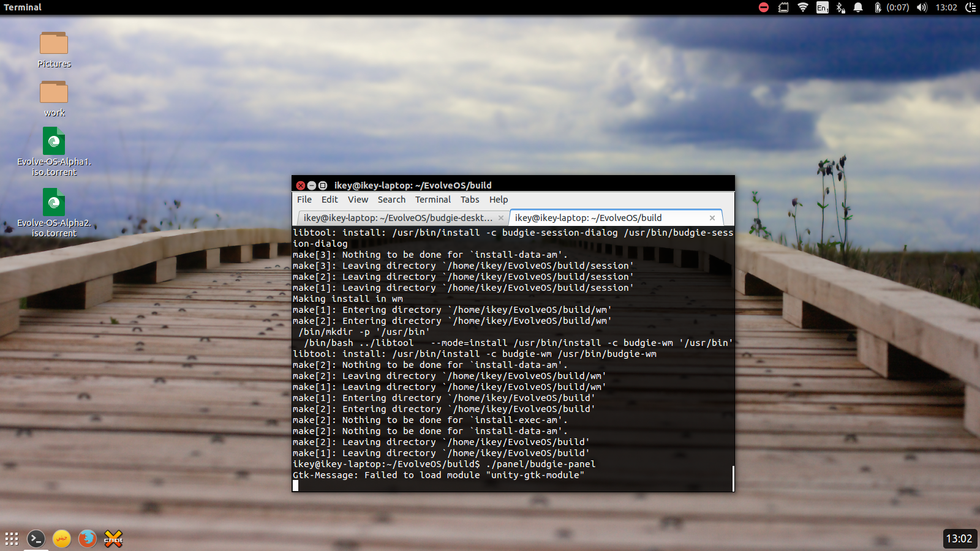Open the memory card tray indicator
This screenshot has height=551, width=980.
783,7
